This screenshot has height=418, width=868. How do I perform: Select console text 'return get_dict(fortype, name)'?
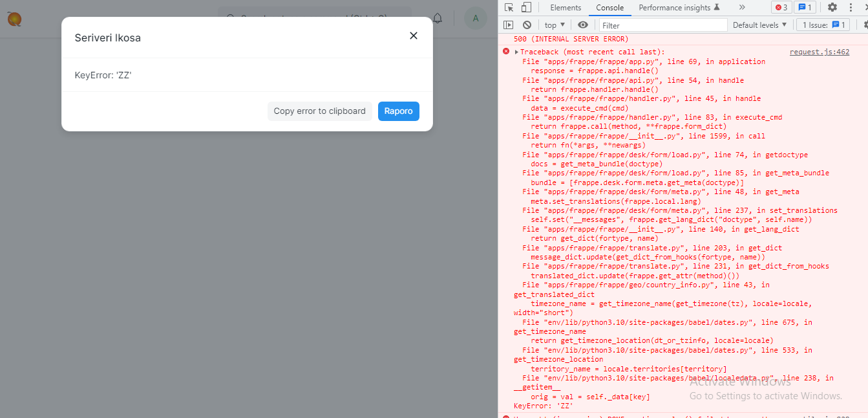click(595, 239)
